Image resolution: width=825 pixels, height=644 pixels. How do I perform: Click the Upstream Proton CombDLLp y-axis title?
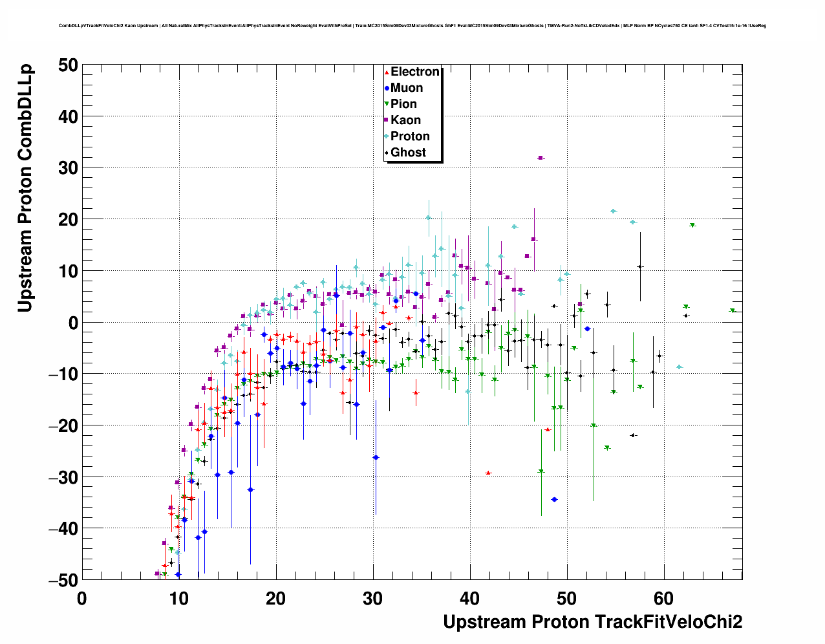click(x=25, y=188)
